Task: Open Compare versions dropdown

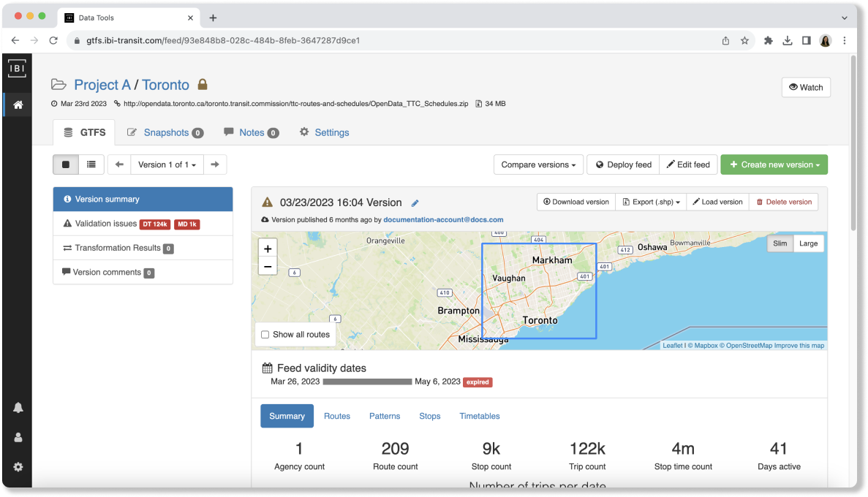Action: (x=539, y=164)
